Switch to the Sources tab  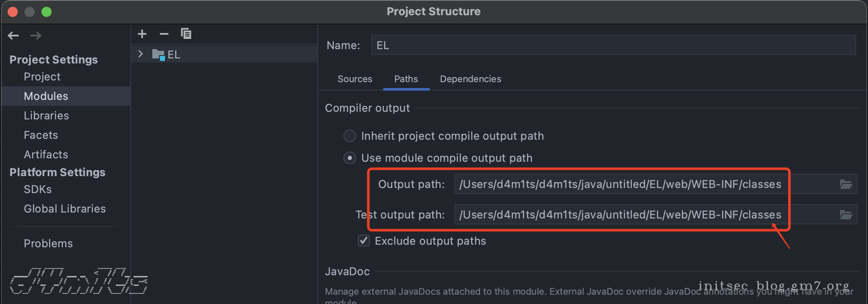pos(354,79)
